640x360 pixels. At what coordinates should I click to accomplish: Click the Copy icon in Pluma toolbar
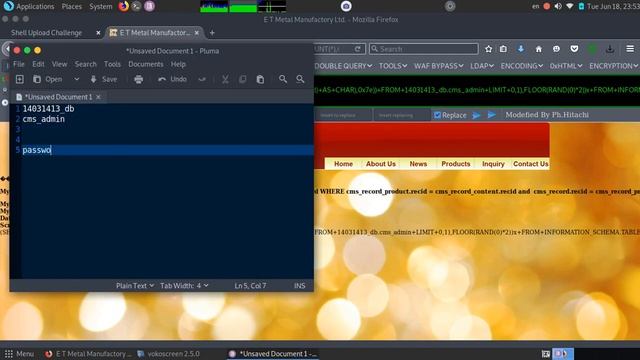[242, 79]
